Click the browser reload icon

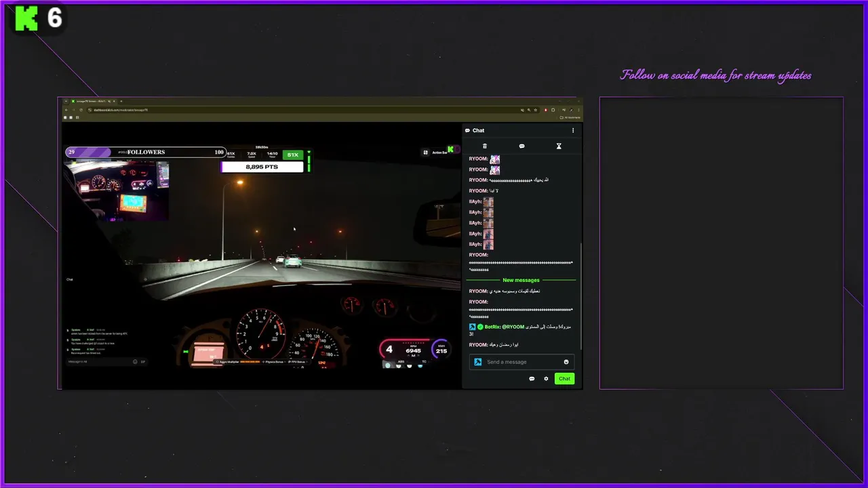click(x=81, y=110)
